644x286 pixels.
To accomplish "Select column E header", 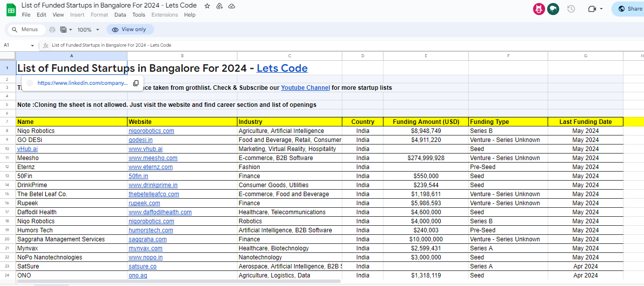I will [426, 56].
